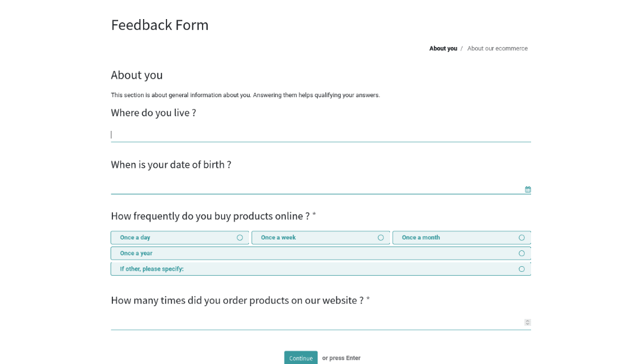Click the section description about general information
Image resolution: width=641 pixels, height=364 pixels.
(245, 95)
